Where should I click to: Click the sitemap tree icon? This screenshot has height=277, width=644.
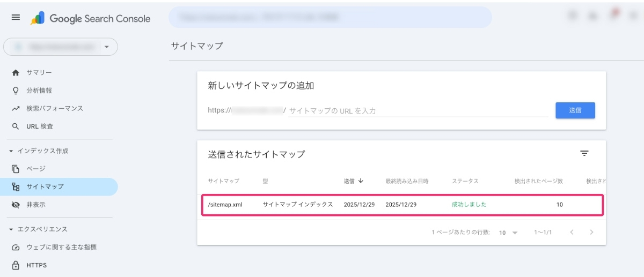16,187
